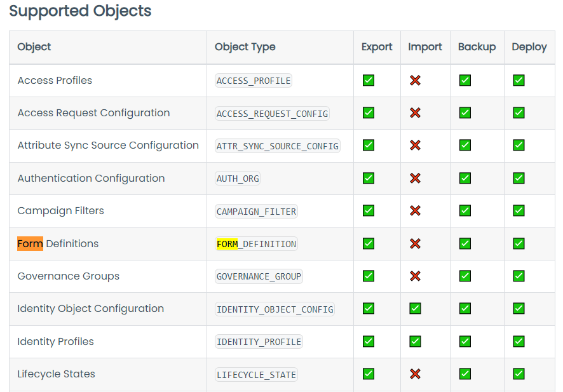Click the red Import cross for Campaign Filters
Viewport: 563px width, 392px height.
tap(416, 211)
